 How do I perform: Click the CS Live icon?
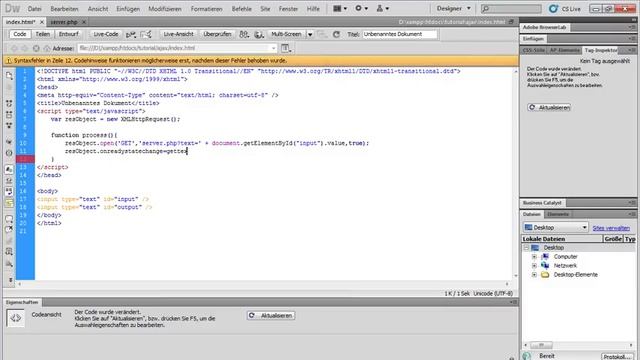coord(553,9)
